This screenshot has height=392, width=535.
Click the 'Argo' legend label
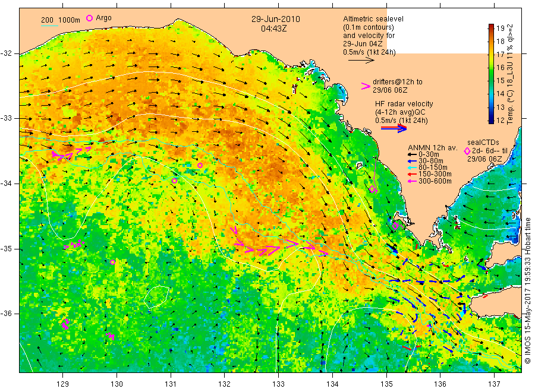[x=103, y=18]
